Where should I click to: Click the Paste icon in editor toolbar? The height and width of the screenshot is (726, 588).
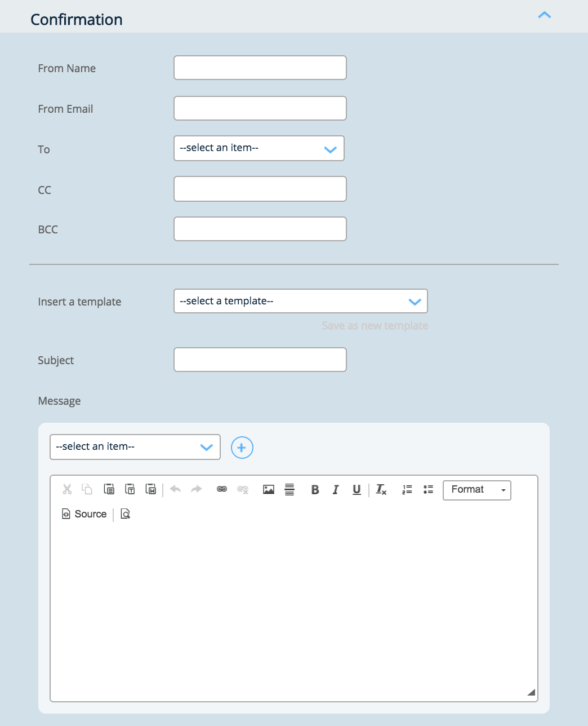[109, 489]
